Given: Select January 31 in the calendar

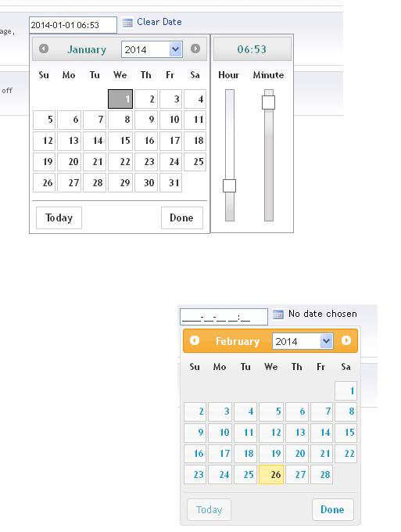Looking at the screenshot, I should (x=171, y=183).
